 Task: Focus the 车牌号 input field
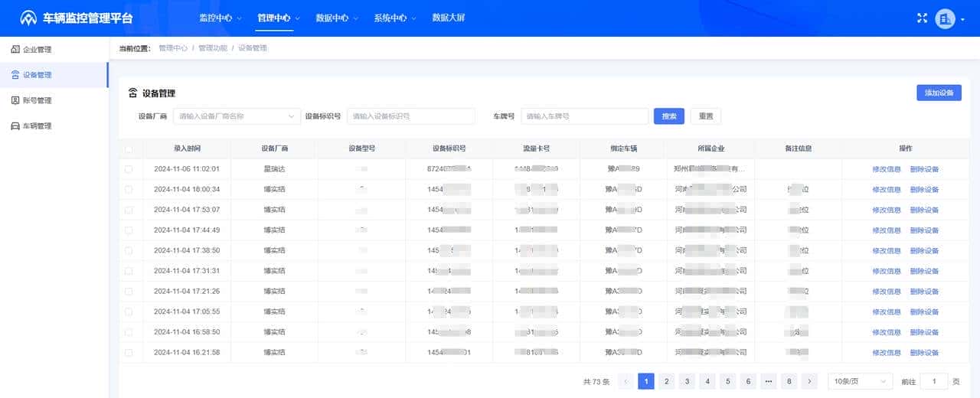(585, 116)
